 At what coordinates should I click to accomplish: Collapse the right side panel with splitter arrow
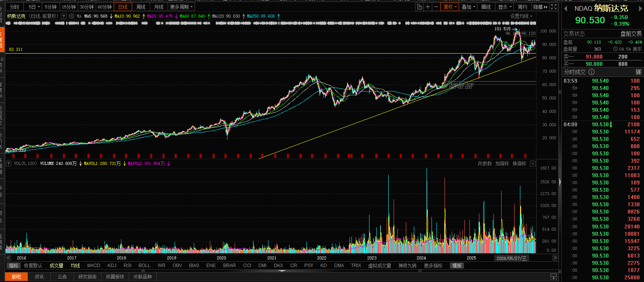coord(560,182)
